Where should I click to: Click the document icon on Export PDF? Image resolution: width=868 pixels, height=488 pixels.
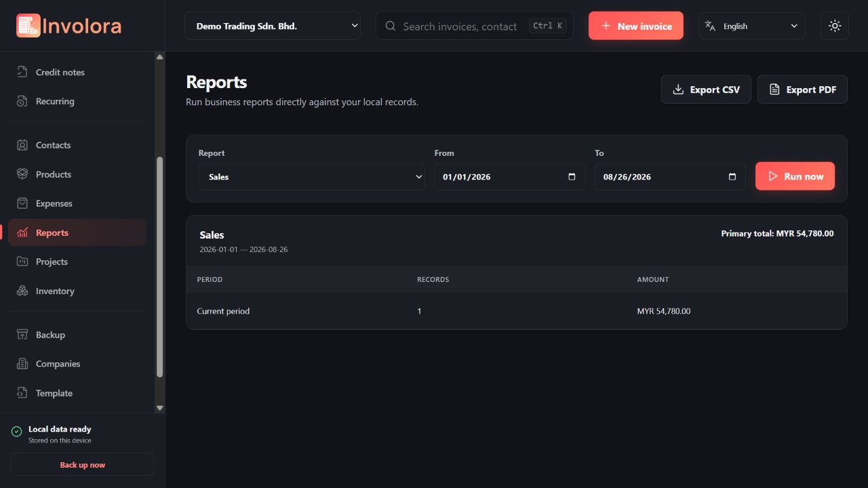pos(774,89)
